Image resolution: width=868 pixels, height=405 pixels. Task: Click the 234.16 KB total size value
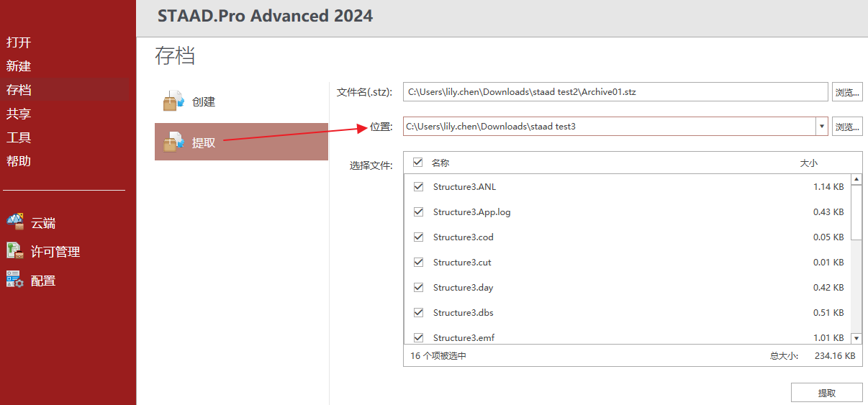coord(835,356)
